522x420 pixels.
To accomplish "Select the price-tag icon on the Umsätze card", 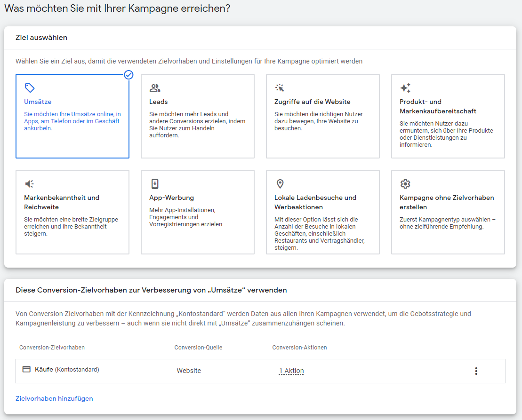I will [30, 87].
